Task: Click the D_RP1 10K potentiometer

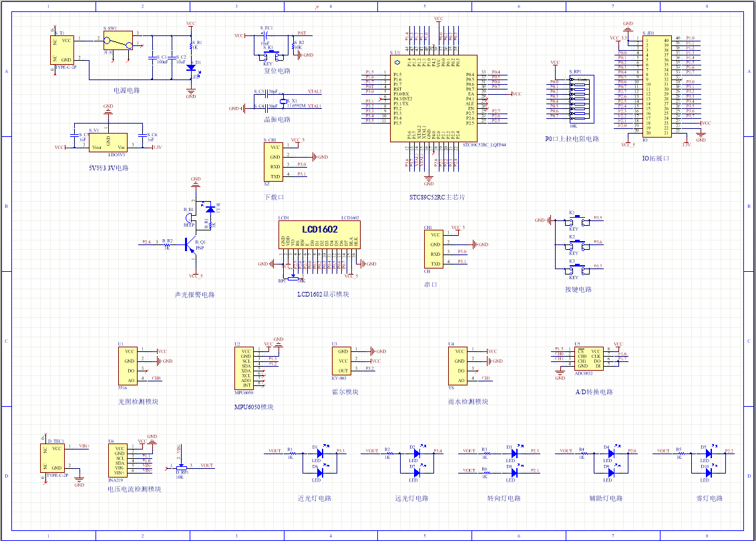Action: tap(181, 468)
